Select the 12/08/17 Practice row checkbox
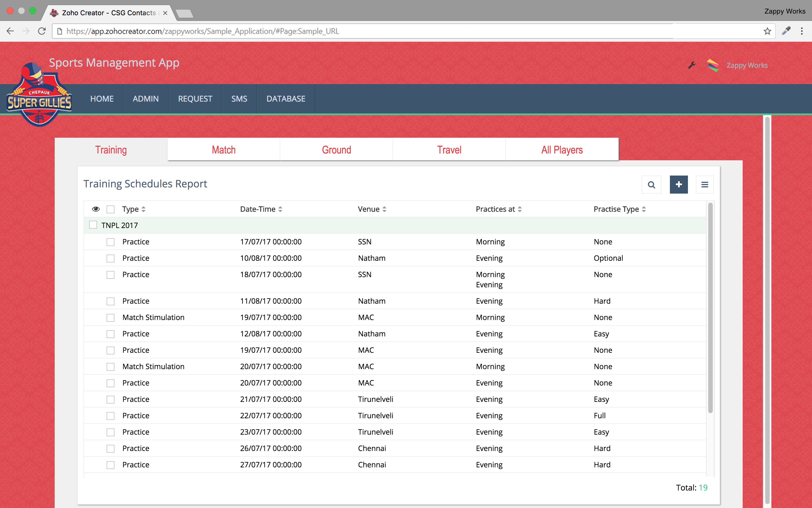 click(111, 334)
